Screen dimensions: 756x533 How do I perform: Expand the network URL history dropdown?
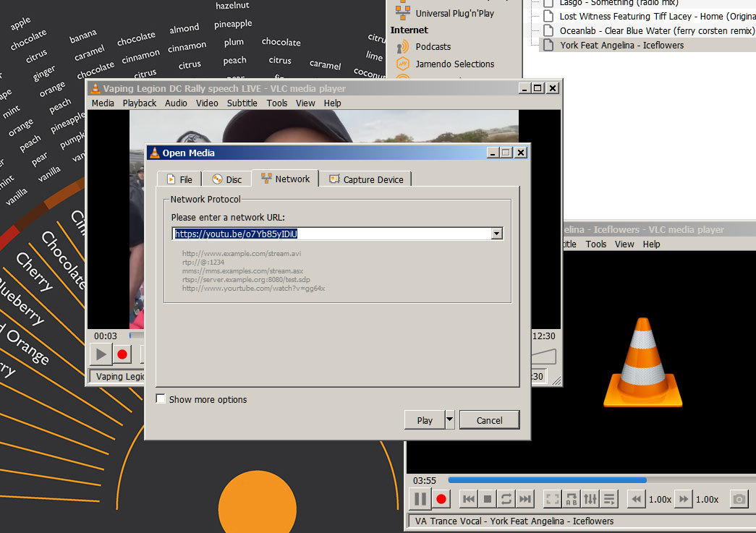(x=496, y=234)
